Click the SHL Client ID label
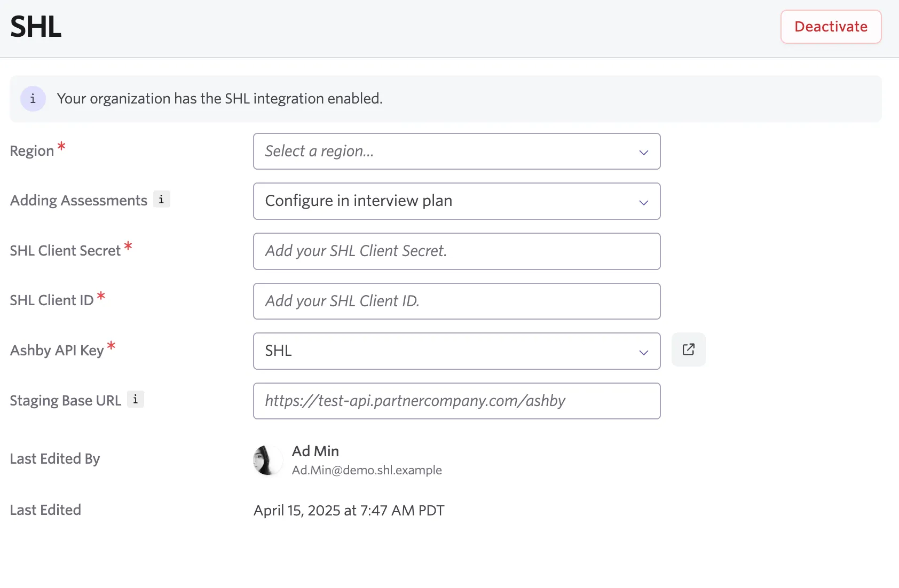The image size is (899, 588). [52, 300]
